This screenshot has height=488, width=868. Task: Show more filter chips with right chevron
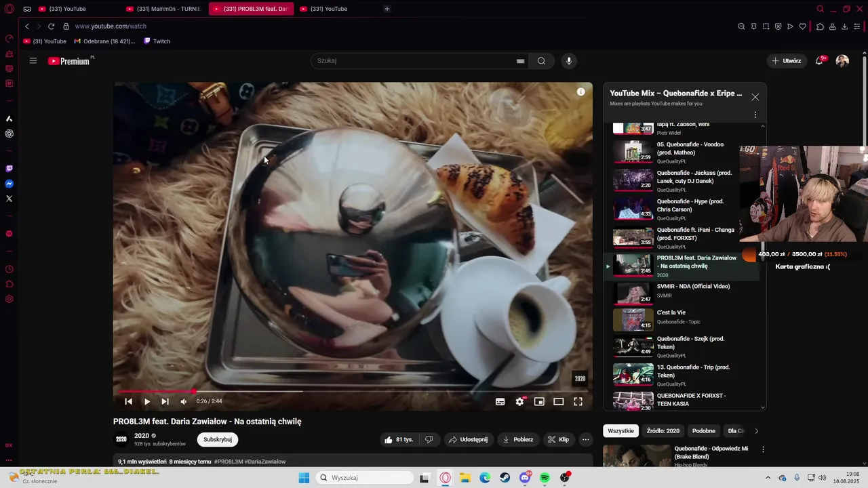(757, 430)
